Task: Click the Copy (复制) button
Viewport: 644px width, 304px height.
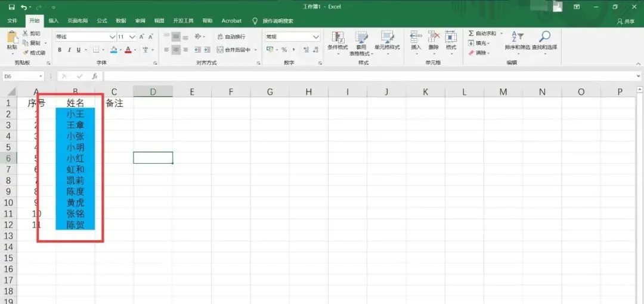Action: coord(32,43)
